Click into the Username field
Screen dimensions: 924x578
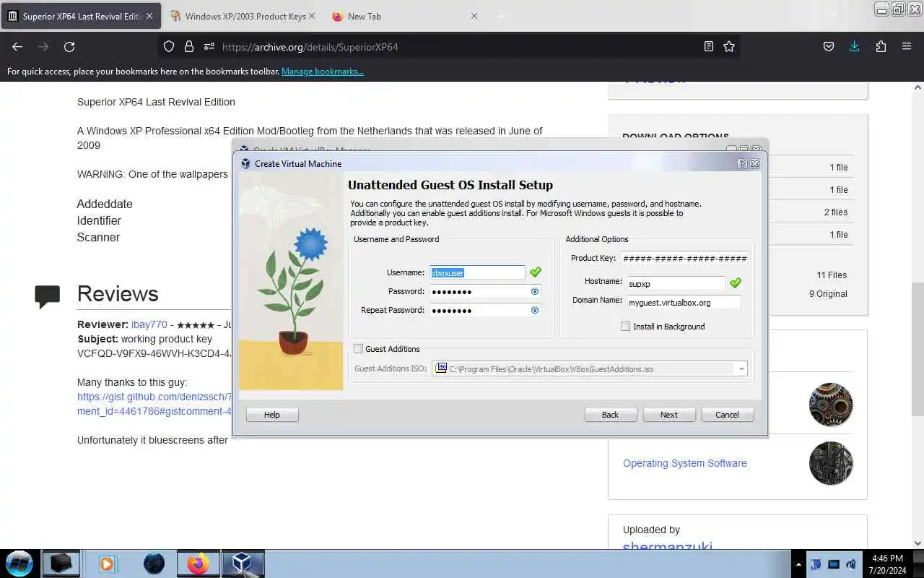click(478, 272)
